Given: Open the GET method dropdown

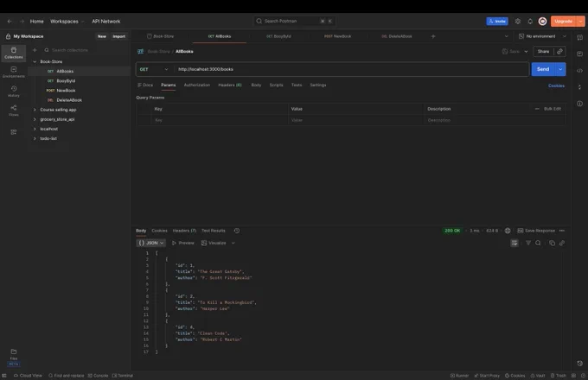Looking at the screenshot, I should 154,69.
